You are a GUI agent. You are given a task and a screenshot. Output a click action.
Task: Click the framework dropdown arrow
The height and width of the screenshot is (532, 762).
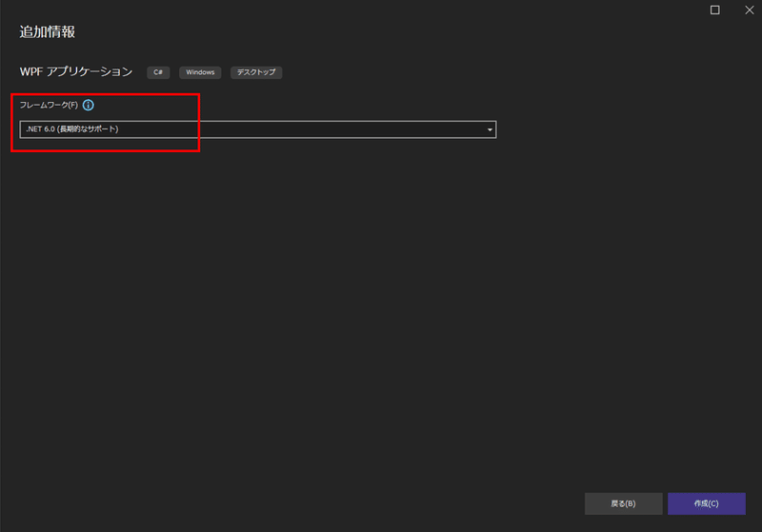pos(490,129)
